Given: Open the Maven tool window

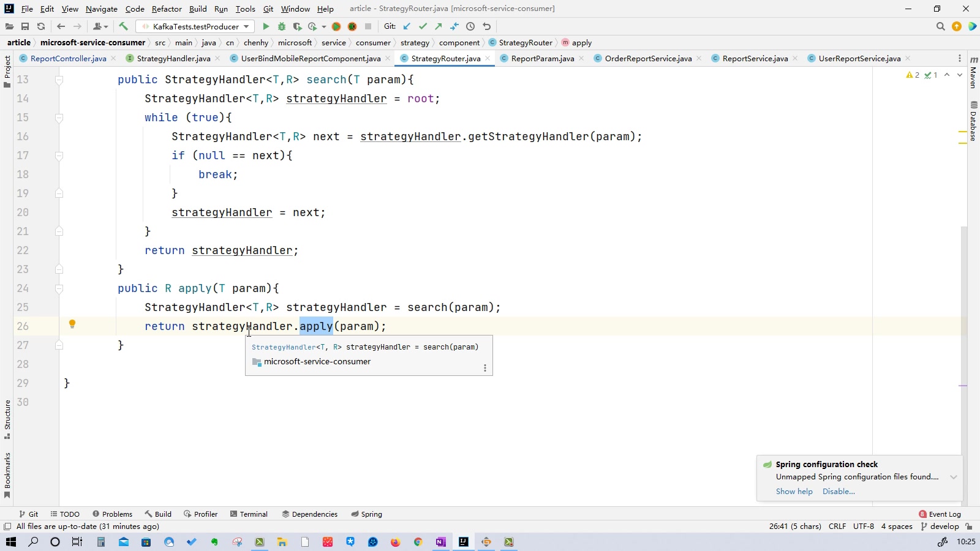Looking at the screenshot, I should click(973, 72).
